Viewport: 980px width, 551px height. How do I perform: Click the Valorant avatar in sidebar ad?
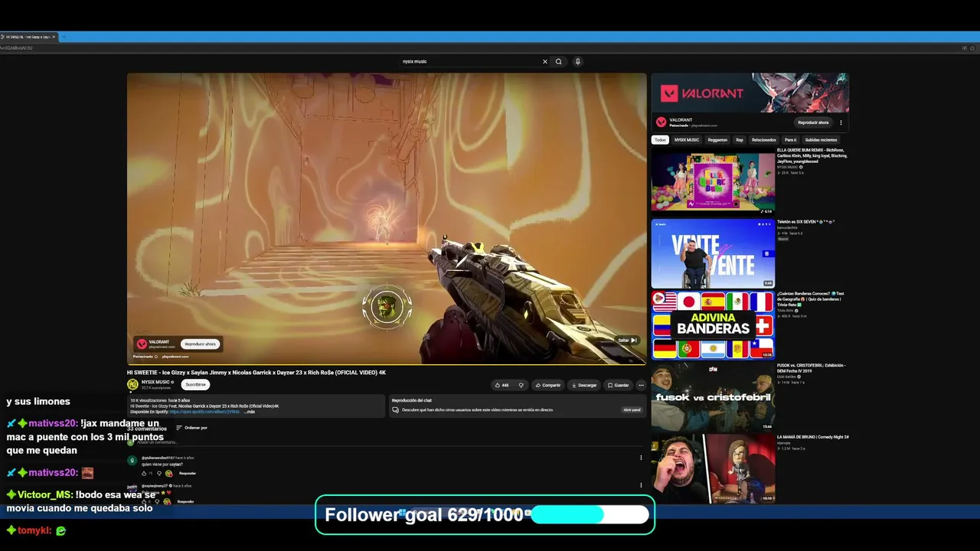point(661,122)
